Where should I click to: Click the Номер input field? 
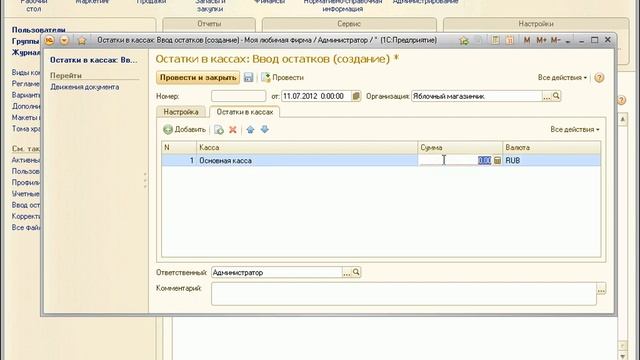pos(238,96)
